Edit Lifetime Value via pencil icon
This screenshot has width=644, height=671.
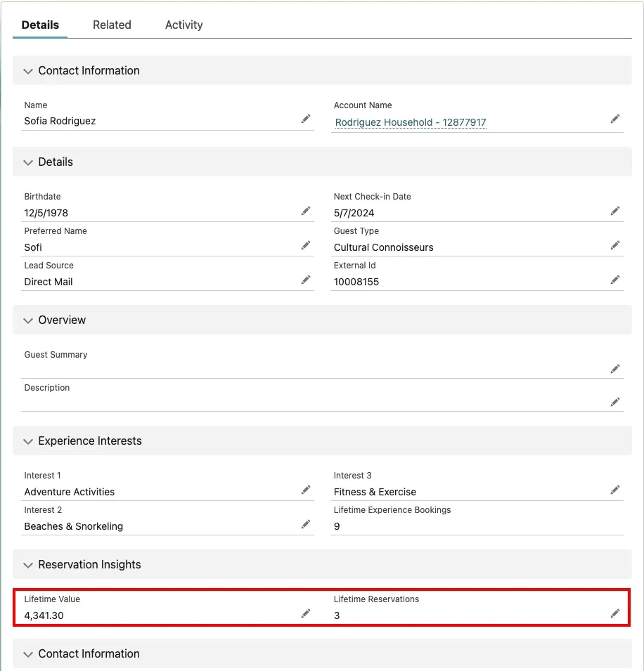306,613
